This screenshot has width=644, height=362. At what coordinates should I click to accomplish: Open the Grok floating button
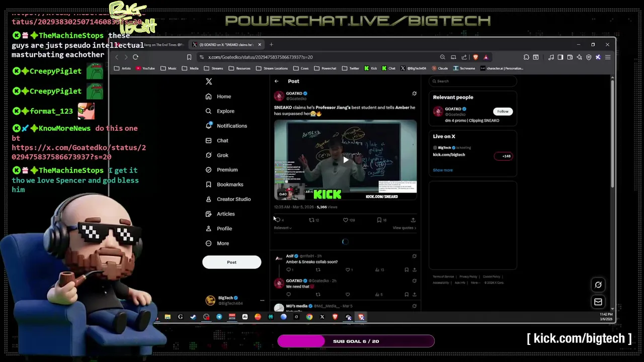point(598,285)
